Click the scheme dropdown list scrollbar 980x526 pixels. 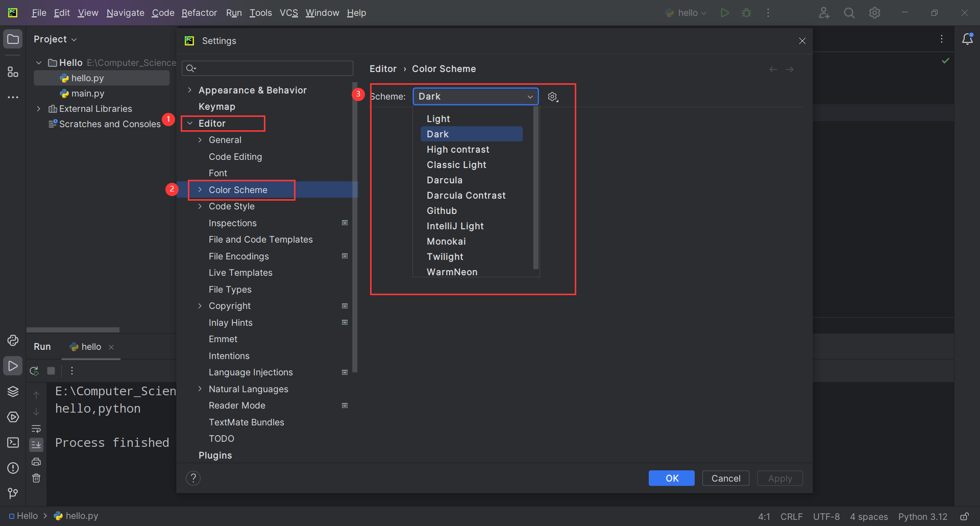[536, 187]
